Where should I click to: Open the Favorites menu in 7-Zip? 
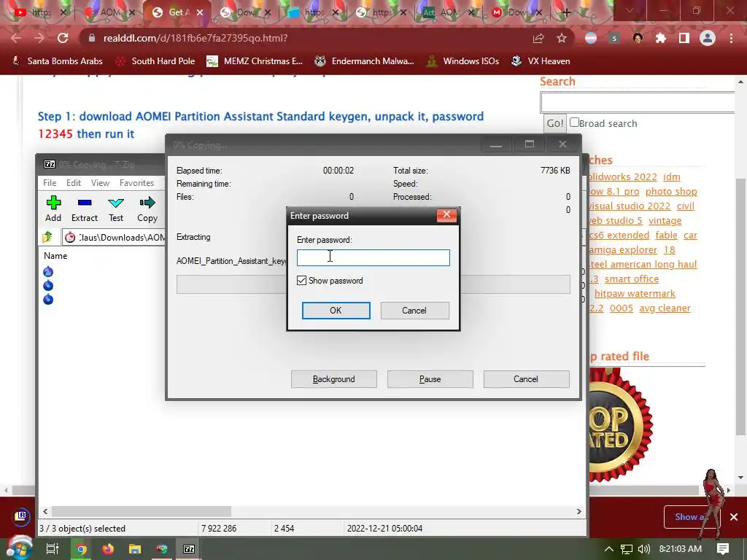(x=136, y=183)
